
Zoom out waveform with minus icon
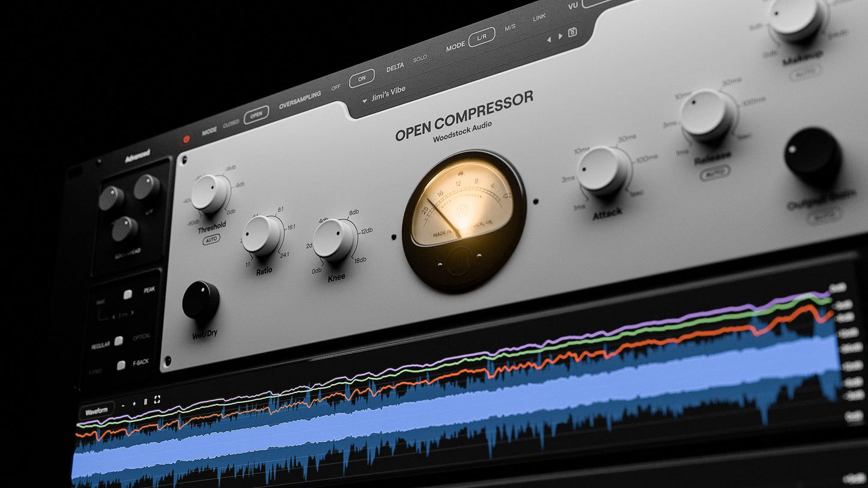[123, 406]
